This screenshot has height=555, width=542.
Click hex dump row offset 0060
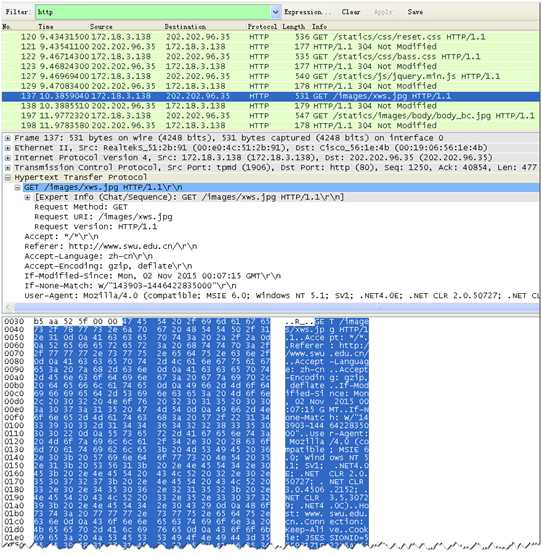pos(14,345)
